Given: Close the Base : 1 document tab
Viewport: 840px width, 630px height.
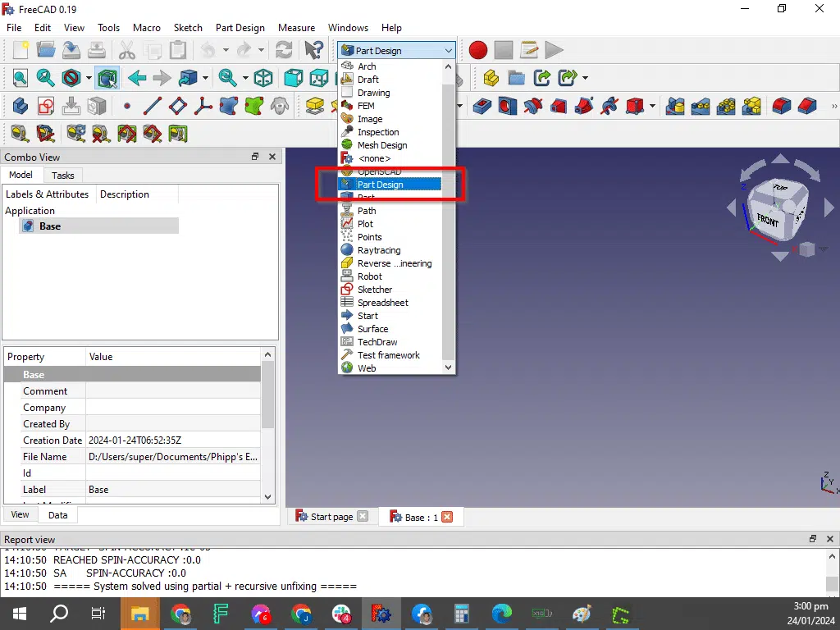Looking at the screenshot, I should coord(447,517).
